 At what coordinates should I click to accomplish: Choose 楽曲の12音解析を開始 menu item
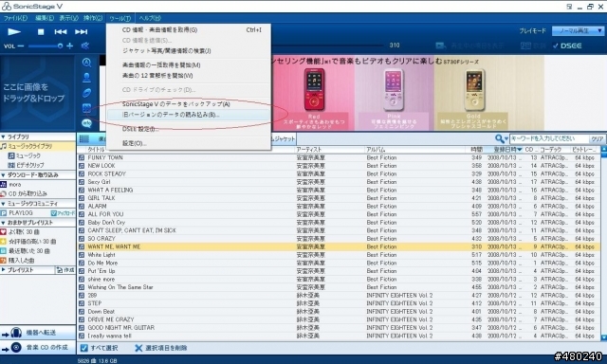(189, 76)
